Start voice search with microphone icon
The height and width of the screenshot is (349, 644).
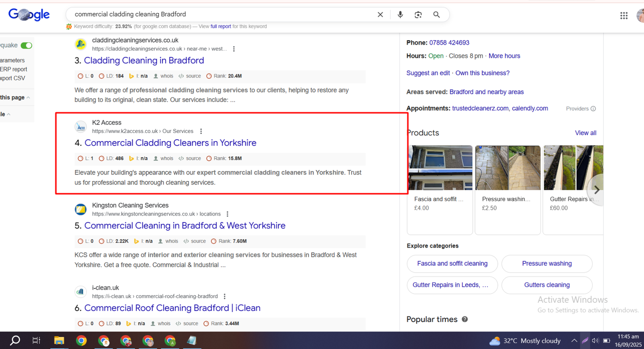pos(400,14)
